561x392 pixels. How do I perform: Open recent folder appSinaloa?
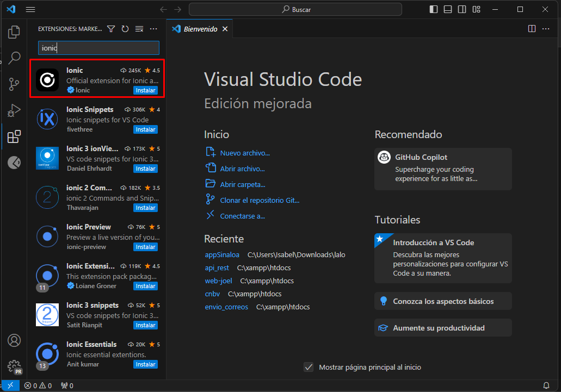point(222,255)
